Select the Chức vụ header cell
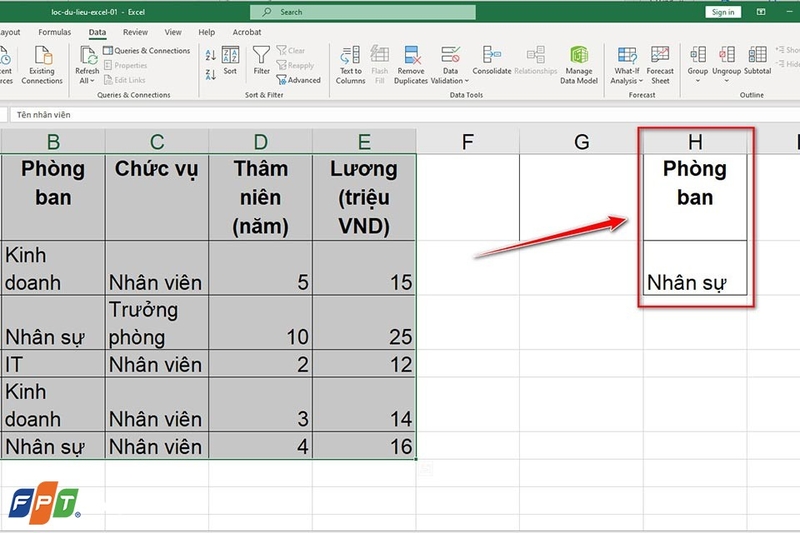 click(x=157, y=197)
